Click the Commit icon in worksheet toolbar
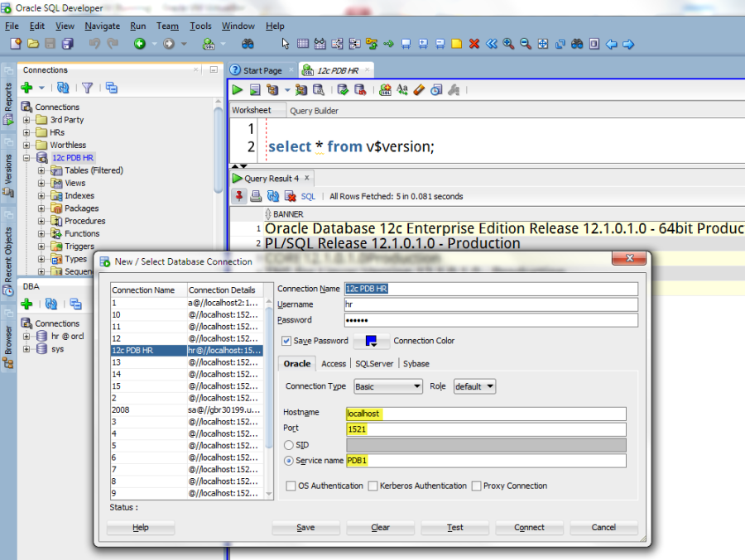The image size is (745, 560). 342,90
